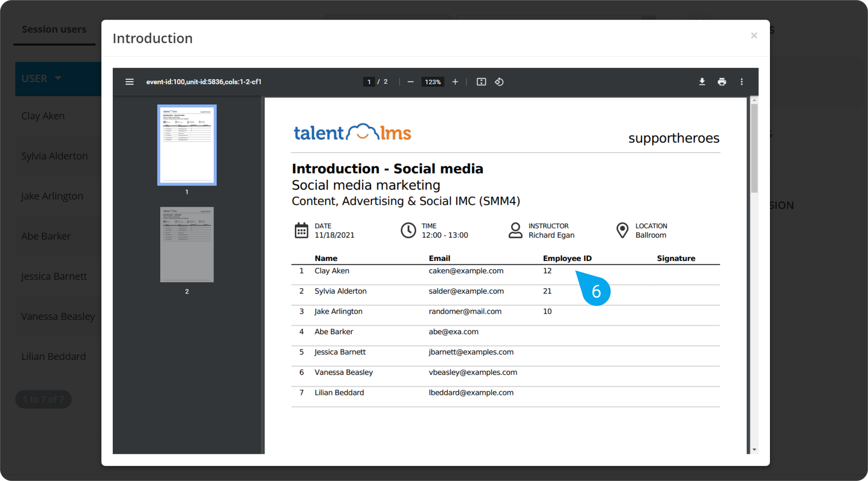
Task: Click the fit to page icon
Action: tap(481, 82)
